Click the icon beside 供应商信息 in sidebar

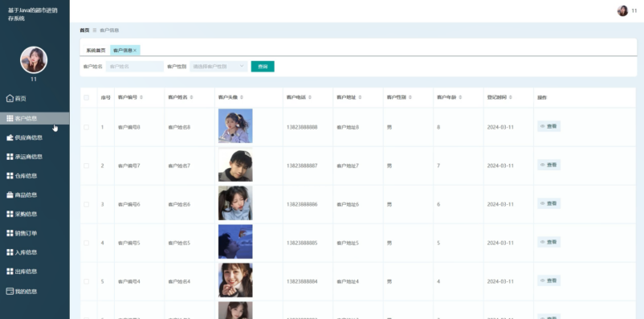[x=10, y=137]
